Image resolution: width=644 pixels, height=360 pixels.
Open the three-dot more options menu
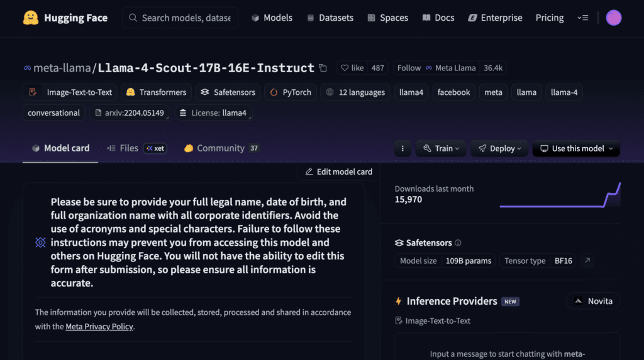(402, 149)
